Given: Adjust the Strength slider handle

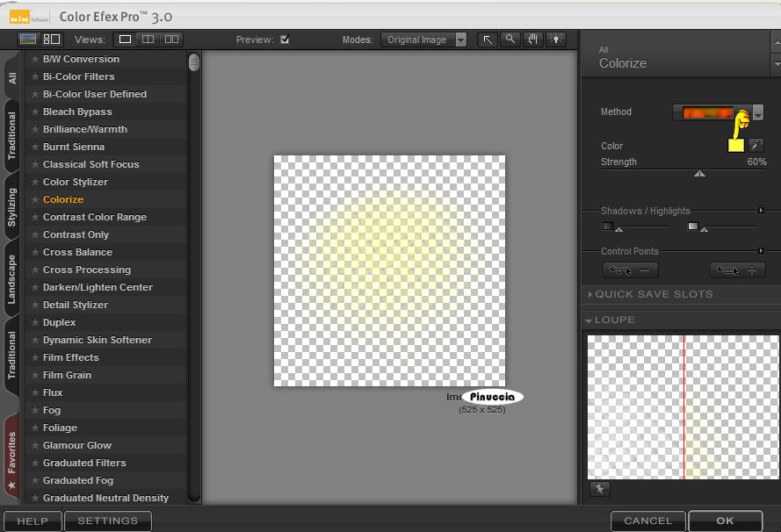Looking at the screenshot, I should 699,173.
